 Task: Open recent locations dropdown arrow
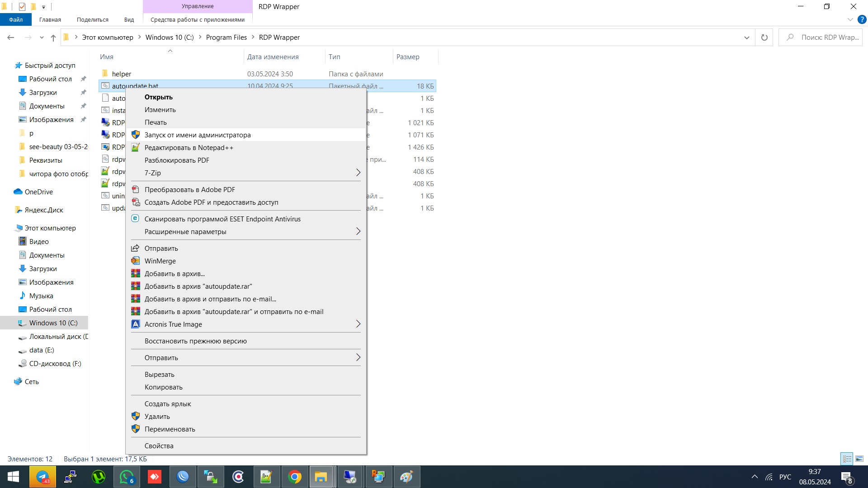42,38
